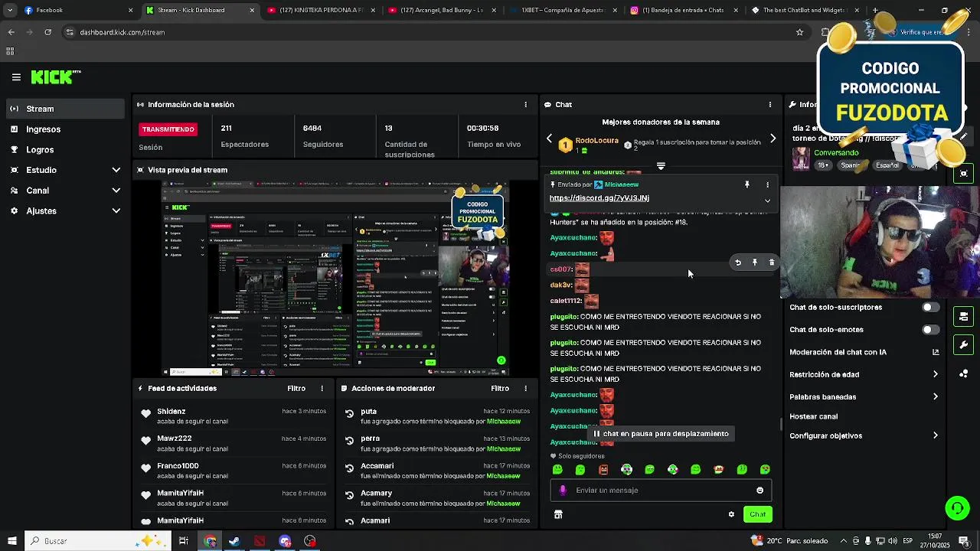The height and width of the screenshot is (551, 980).
Task: Switch to Bandeja de entrada Chats tab
Action: [683, 10]
